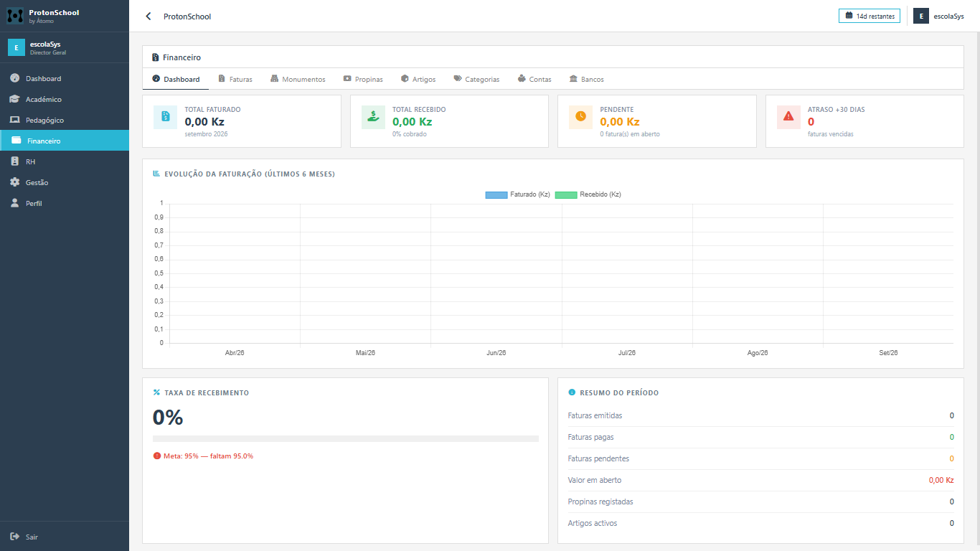Click the Total Recebido hand-money icon
This screenshot has height=551, width=980.
[x=373, y=117]
